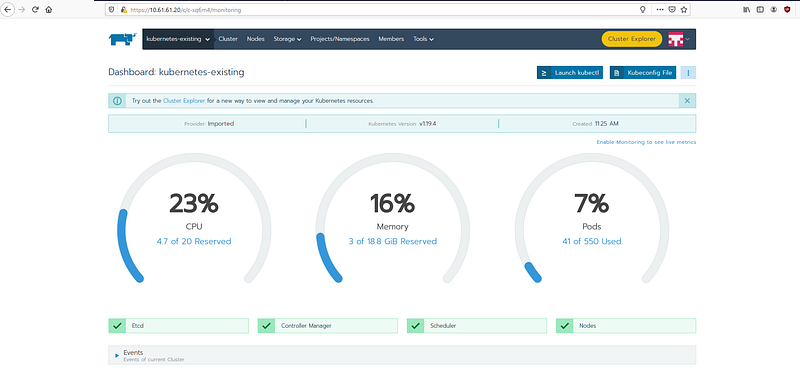
Task: Open the dashboard more-actions vertical dots
Action: pos(688,73)
